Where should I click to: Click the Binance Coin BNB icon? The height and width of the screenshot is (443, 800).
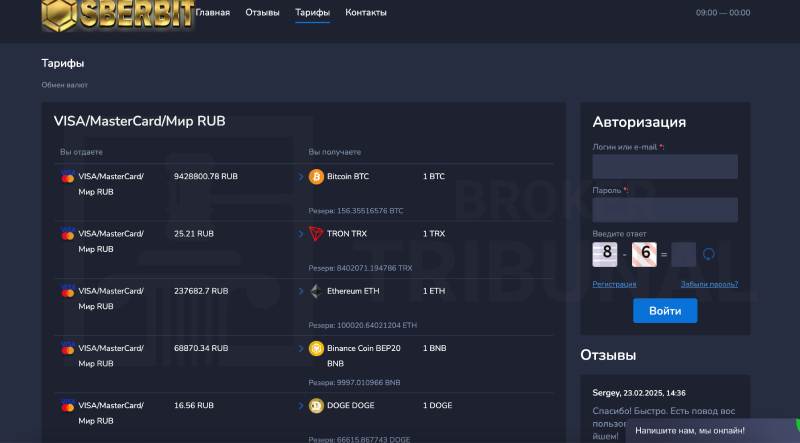[316, 348]
